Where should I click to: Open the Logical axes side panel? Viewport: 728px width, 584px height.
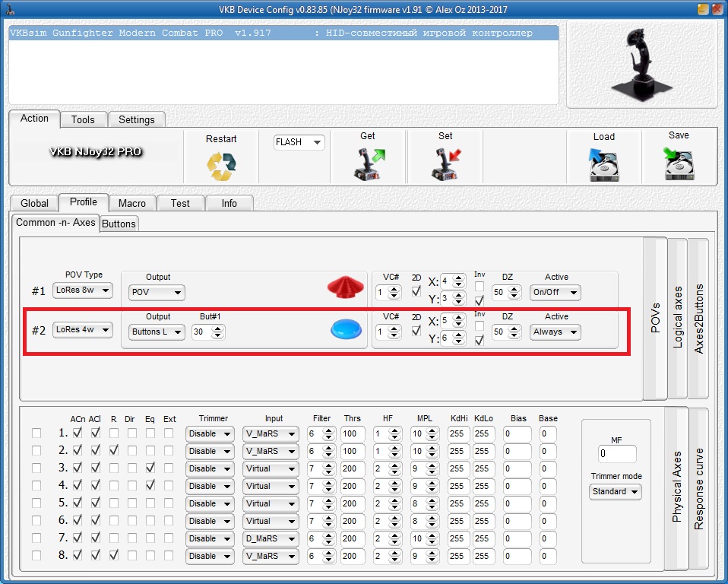pos(678,318)
